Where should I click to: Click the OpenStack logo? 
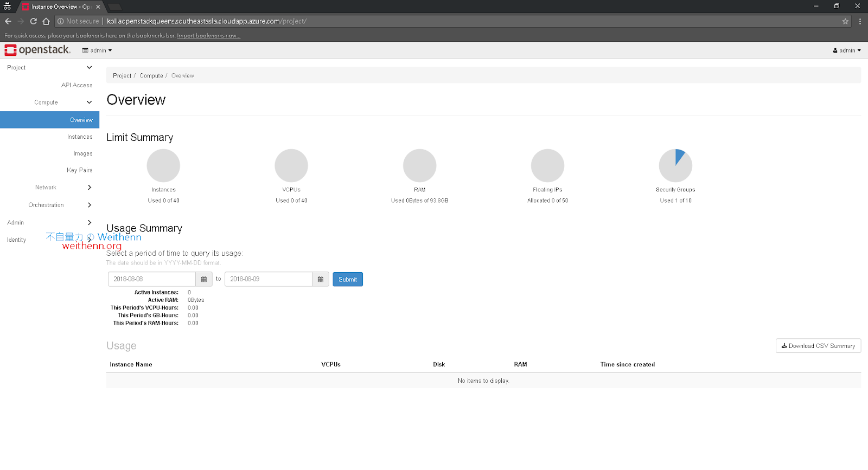pos(37,50)
